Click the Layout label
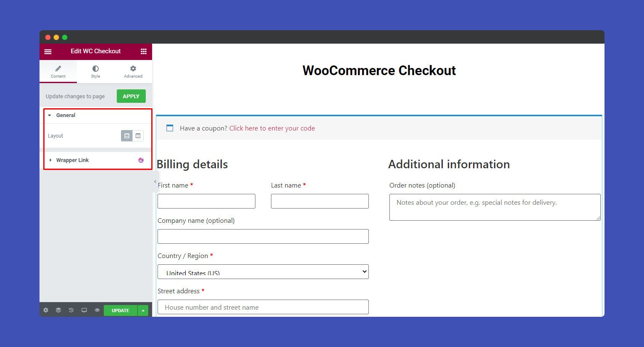The image size is (644, 347). tap(55, 136)
